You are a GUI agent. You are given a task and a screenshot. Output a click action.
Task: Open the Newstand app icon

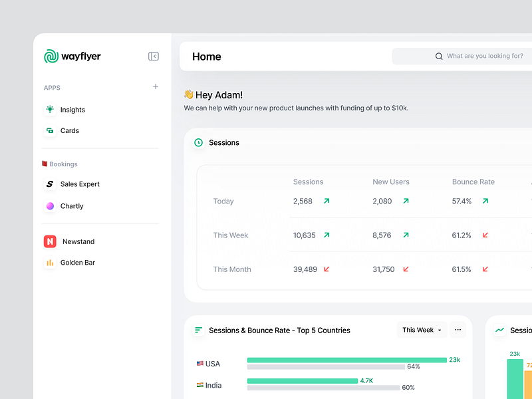(50, 241)
